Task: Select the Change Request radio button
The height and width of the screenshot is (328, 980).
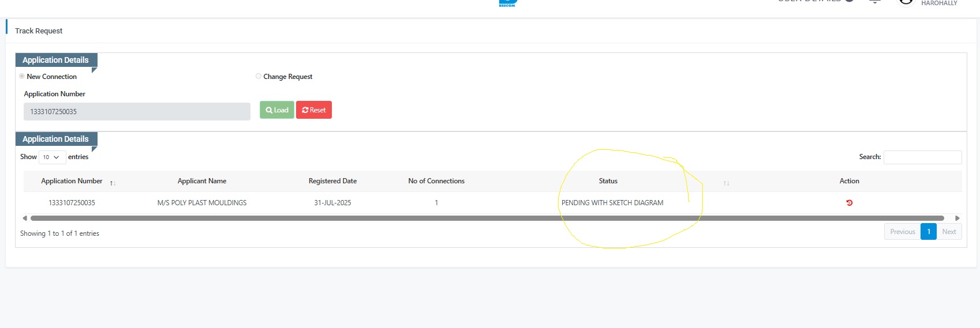Action: point(259,76)
